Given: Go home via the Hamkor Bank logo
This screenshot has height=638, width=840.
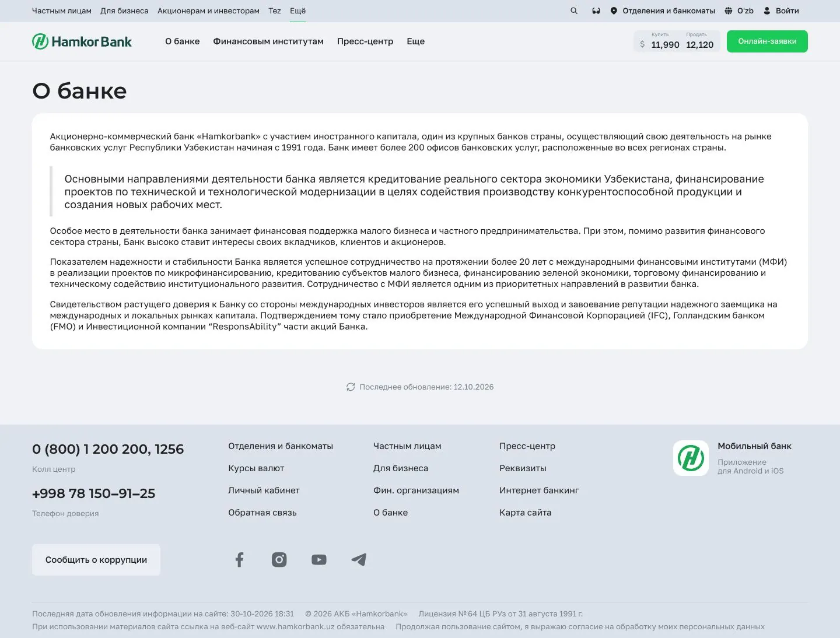Looking at the screenshot, I should pyautogui.click(x=82, y=41).
